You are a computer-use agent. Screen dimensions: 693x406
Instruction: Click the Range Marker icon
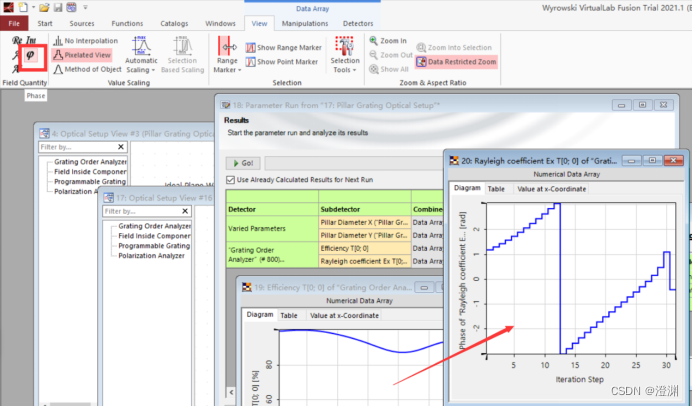tap(227, 46)
